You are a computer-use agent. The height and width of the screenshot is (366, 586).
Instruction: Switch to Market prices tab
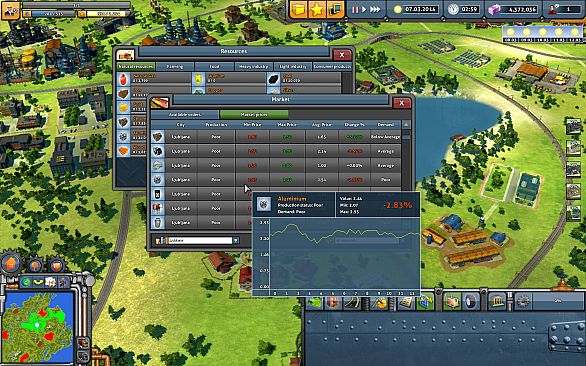[254, 114]
